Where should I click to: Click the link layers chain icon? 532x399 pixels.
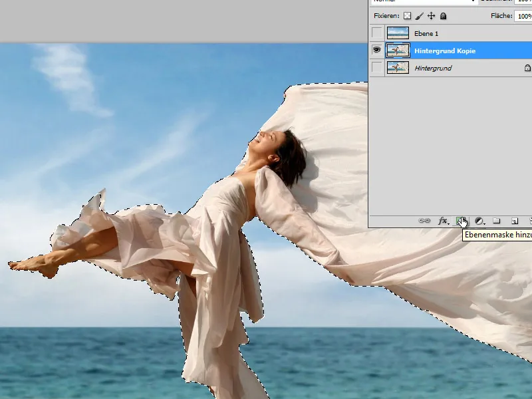tap(424, 221)
